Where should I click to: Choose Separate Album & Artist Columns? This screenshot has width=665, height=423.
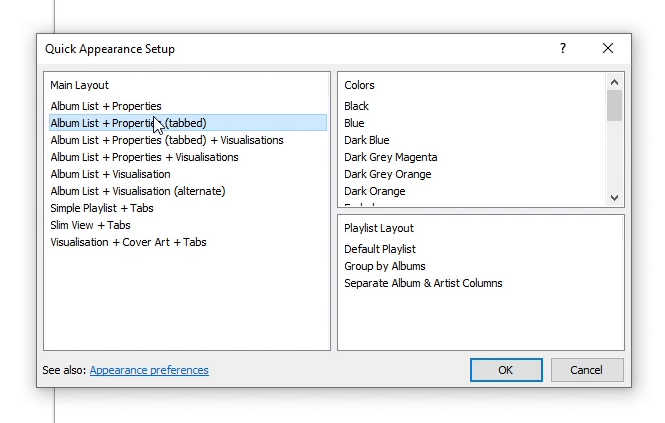pyautogui.click(x=423, y=283)
